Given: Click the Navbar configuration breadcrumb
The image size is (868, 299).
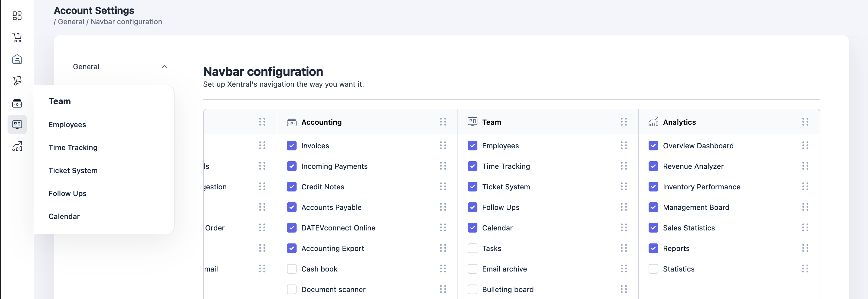Looking at the screenshot, I should point(126,22).
